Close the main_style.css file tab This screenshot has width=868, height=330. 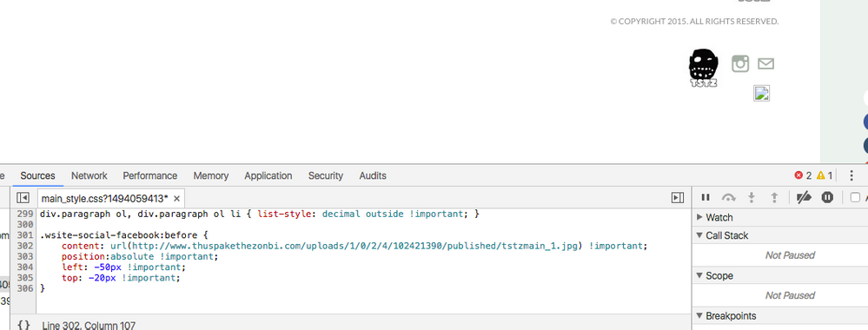pos(176,198)
